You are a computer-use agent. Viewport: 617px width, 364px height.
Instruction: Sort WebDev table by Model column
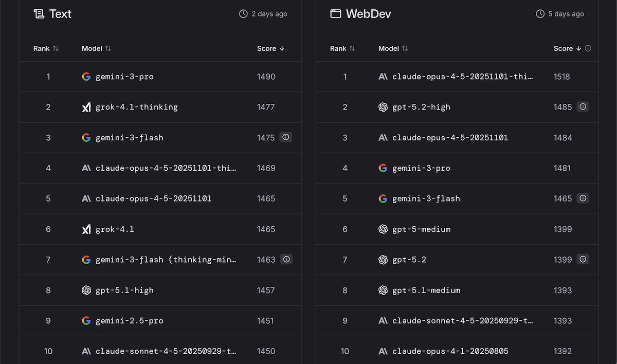[405, 48]
